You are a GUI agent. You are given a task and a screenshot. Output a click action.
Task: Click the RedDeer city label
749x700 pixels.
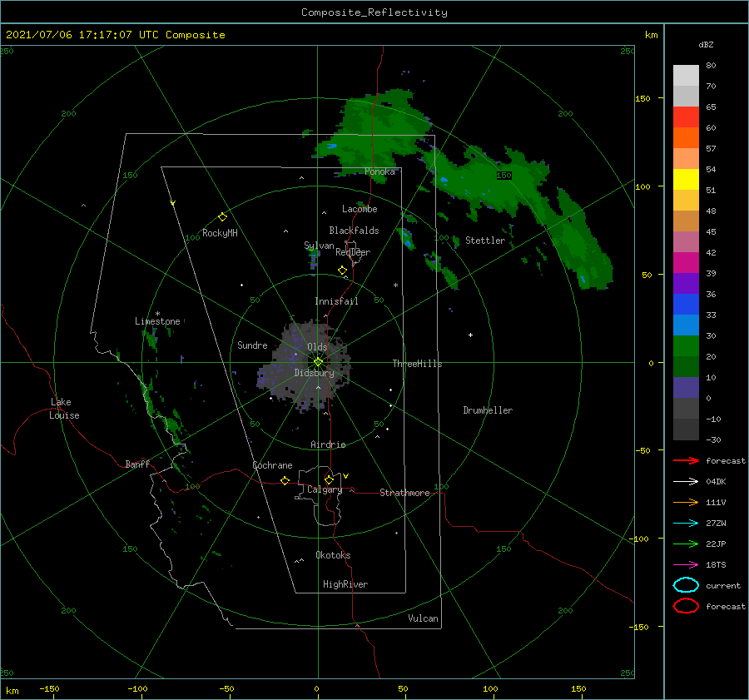click(x=353, y=252)
